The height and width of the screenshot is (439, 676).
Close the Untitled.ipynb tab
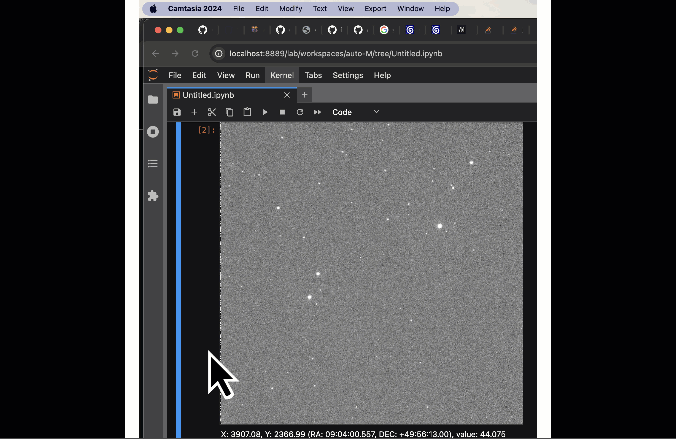coord(287,95)
